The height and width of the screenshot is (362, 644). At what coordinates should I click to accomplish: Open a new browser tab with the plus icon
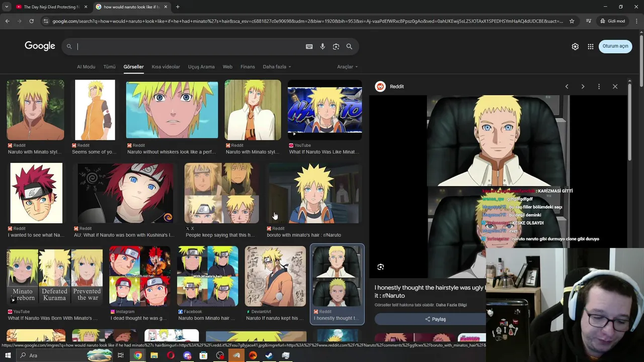(178, 7)
